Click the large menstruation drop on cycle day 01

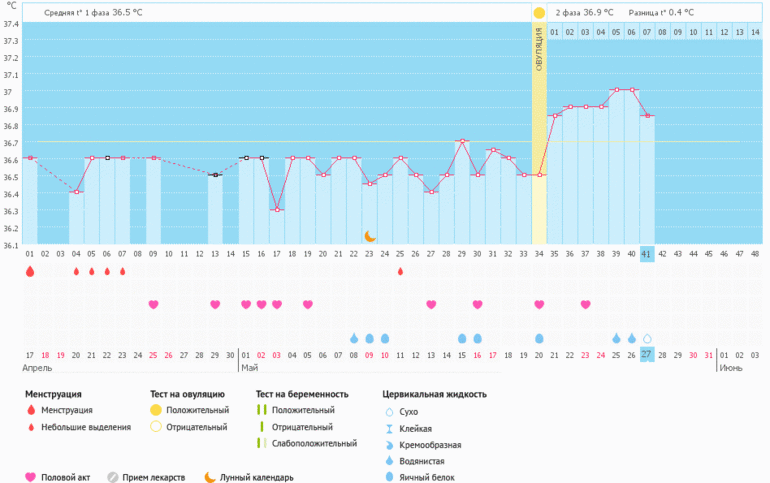tap(30, 271)
